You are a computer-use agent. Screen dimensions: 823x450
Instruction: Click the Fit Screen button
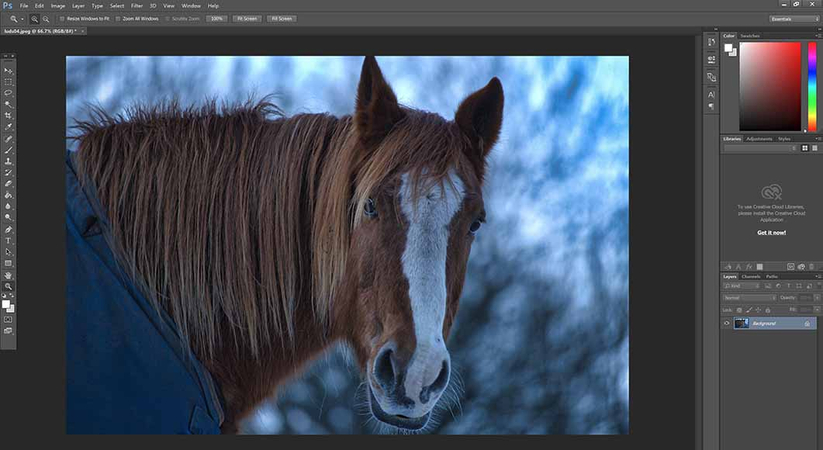(247, 19)
